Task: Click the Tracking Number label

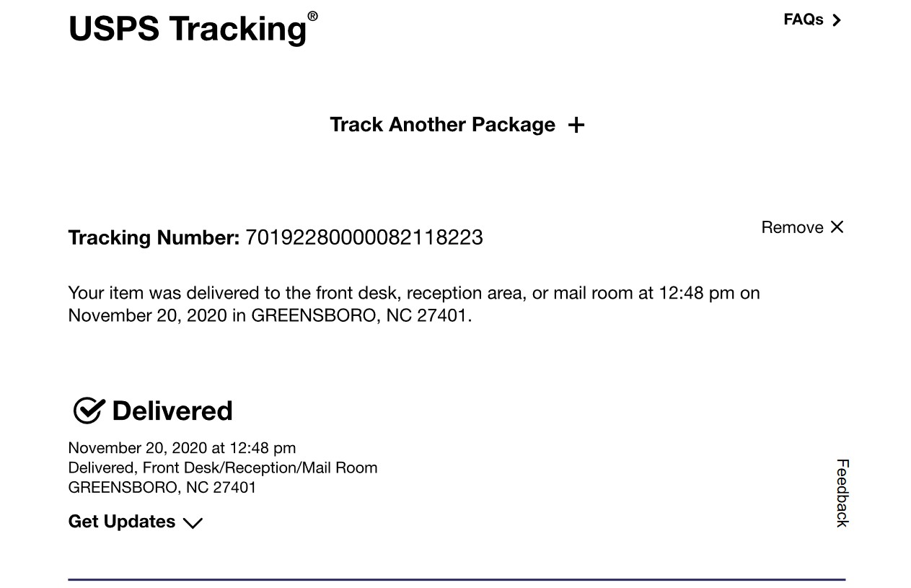Action: (154, 237)
